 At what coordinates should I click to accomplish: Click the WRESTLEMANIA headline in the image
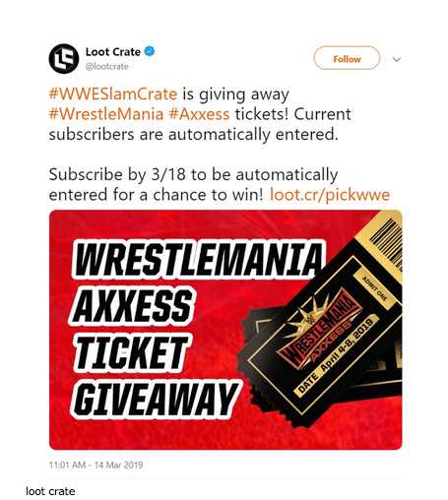(x=199, y=260)
